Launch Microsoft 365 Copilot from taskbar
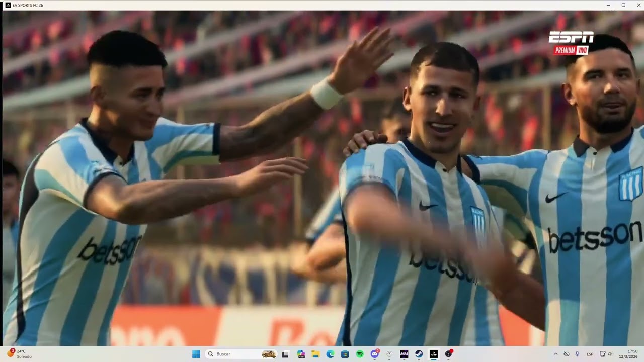Viewport: 644px width, 362px height. click(x=301, y=354)
